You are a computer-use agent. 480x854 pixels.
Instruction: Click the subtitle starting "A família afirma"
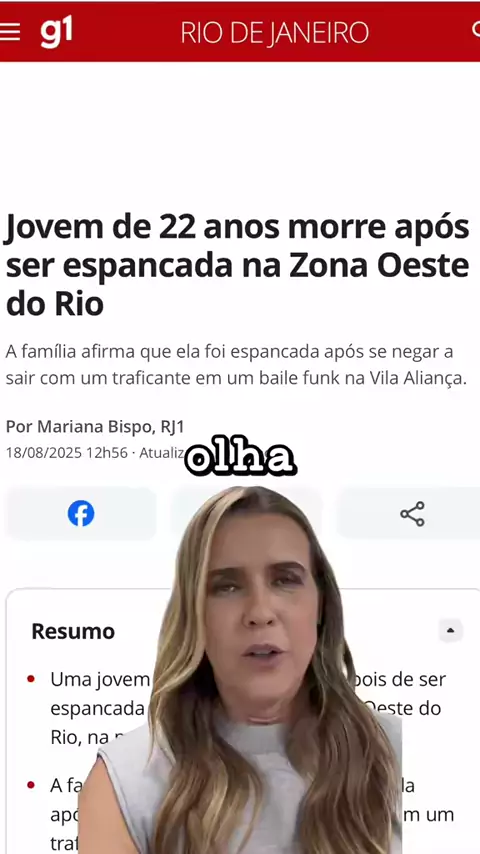[236, 365]
